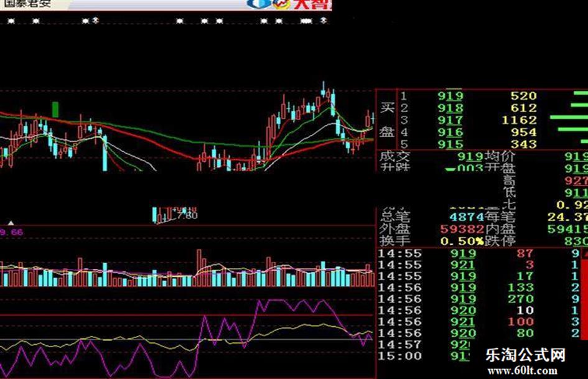Click the green rectangle marker on candlestick chart
Screen dimensions: 588x379
[x=55, y=110]
